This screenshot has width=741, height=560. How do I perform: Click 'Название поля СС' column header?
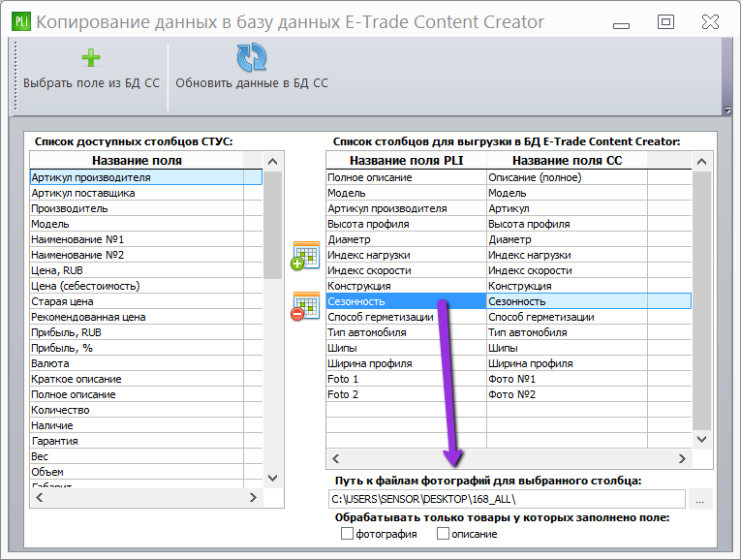[567, 161]
